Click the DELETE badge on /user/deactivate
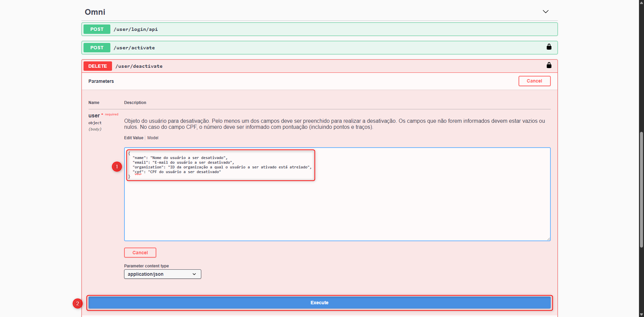 point(97,66)
